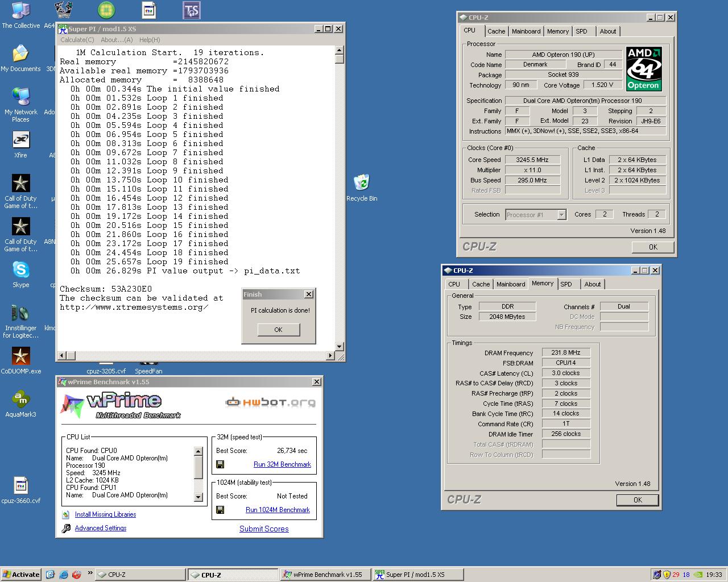Click the yellow security shield tray icon
Image resolution: width=728 pixels, height=582 pixels.
(667, 575)
